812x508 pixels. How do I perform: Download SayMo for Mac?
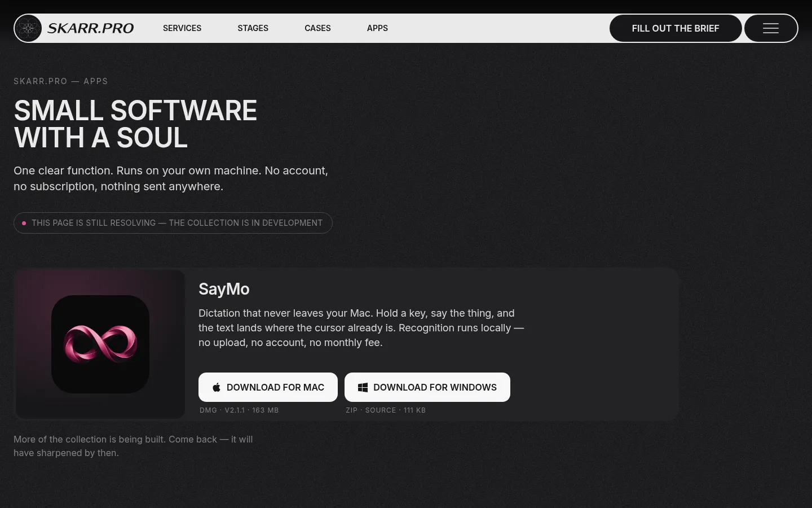pyautogui.click(x=268, y=387)
